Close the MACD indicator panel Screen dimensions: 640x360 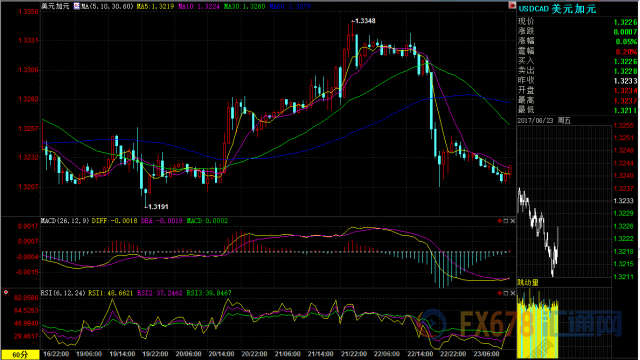click(x=513, y=221)
